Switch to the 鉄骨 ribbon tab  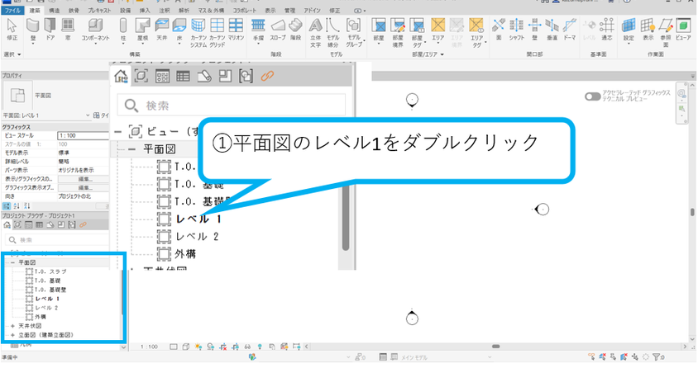click(x=74, y=10)
